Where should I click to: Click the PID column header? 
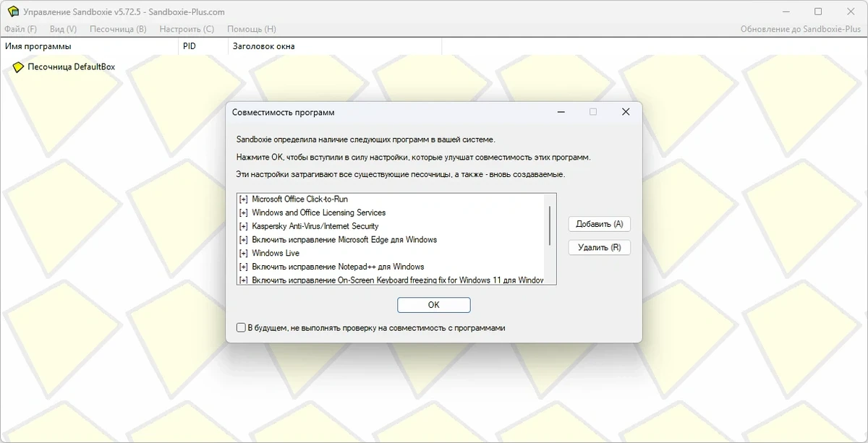tap(202, 46)
